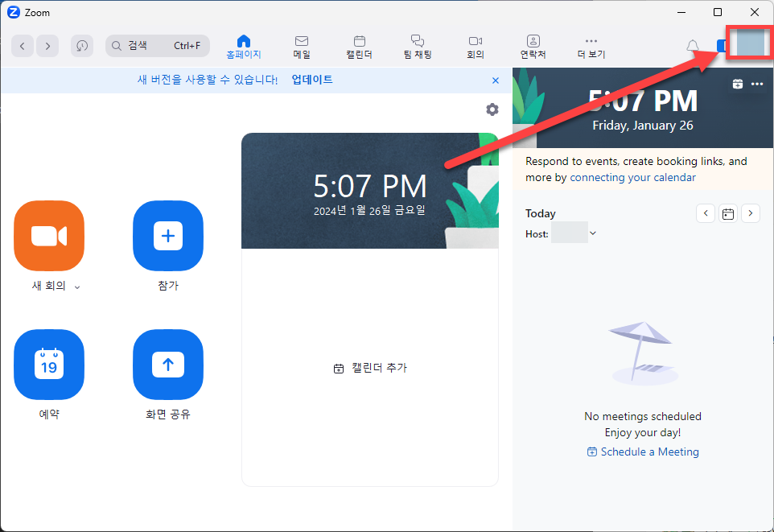Expand the 더 보기 (More) menu
The image size is (774, 532).
[591, 46]
